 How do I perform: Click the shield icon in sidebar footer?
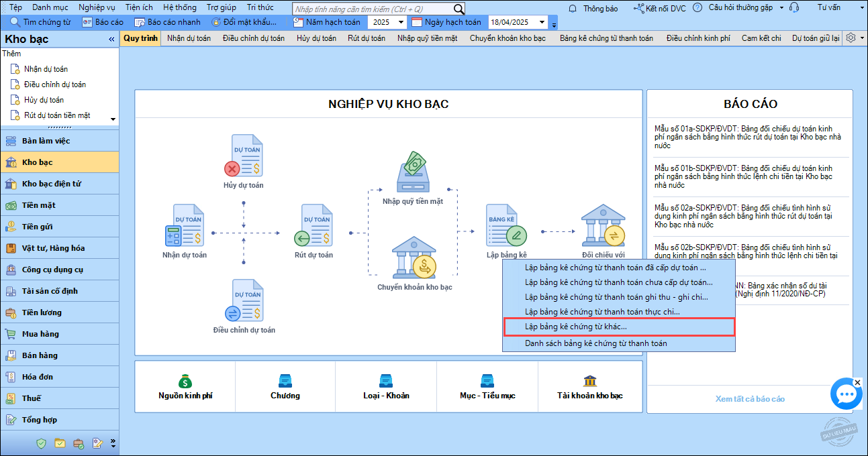pyautogui.click(x=42, y=443)
